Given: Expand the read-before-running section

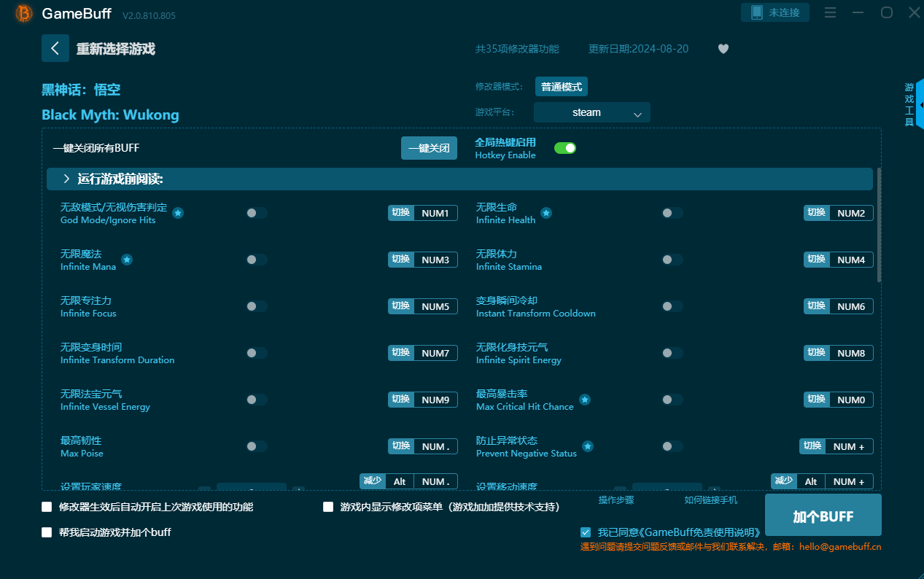Looking at the screenshot, I should 459,179.
